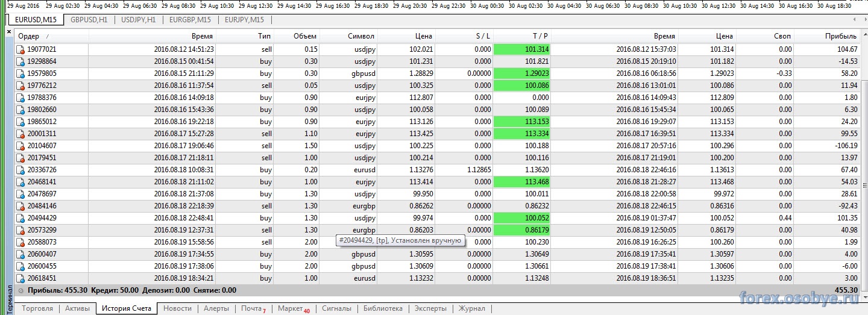
Task: Switch to the EURJPY,M15 chart tab
Action: click(244, 19)
